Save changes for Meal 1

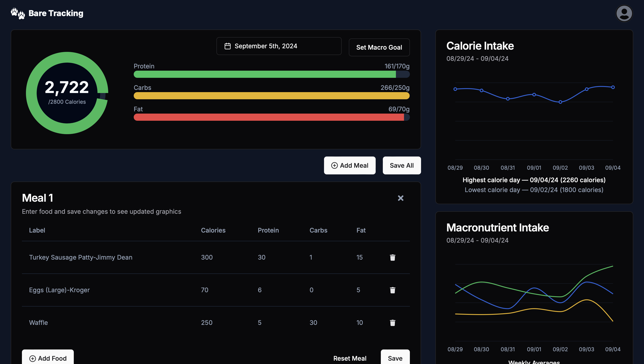(395, 358)
